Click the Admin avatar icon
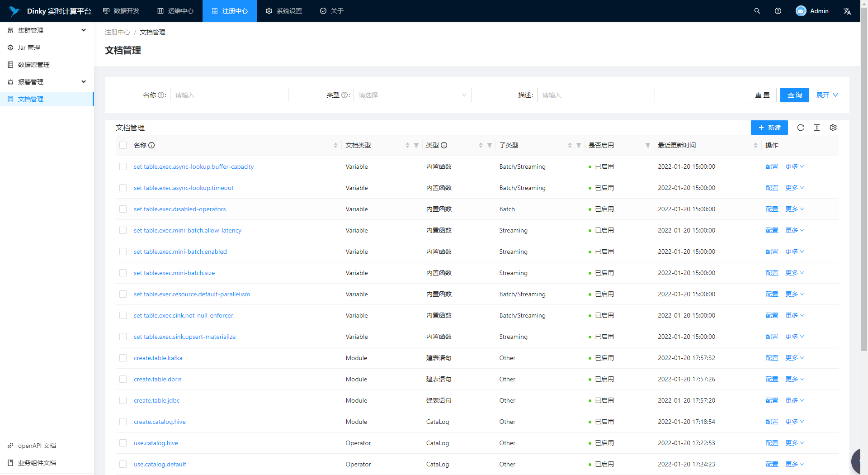 (x=801, y=11)
